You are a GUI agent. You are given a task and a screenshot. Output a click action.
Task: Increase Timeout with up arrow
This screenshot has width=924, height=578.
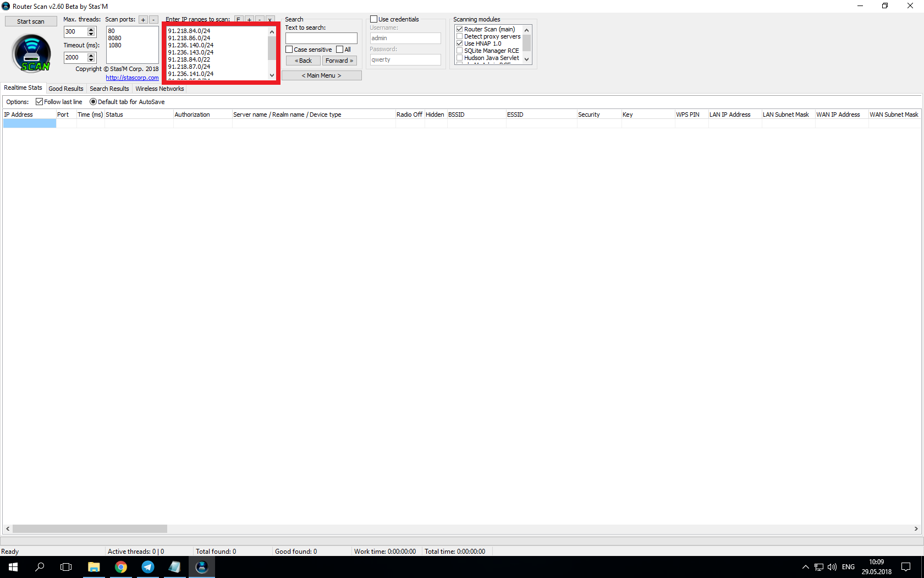click(91, 55)
